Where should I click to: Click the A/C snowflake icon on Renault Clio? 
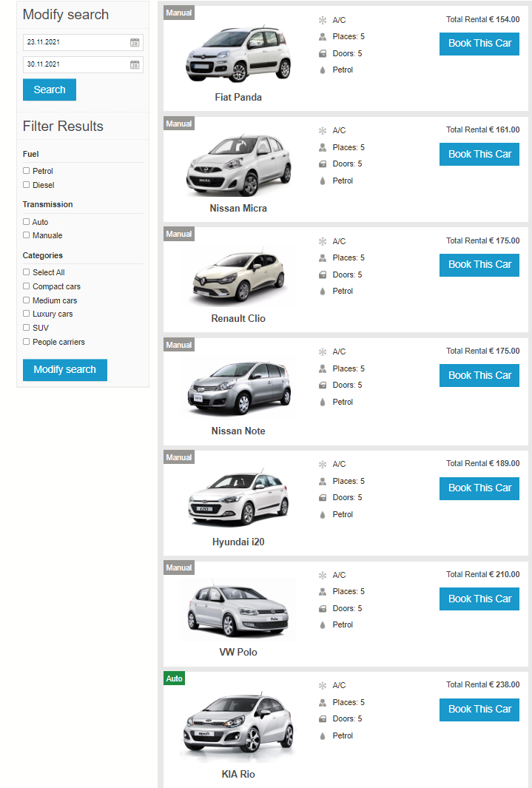(x=323, y=241)
